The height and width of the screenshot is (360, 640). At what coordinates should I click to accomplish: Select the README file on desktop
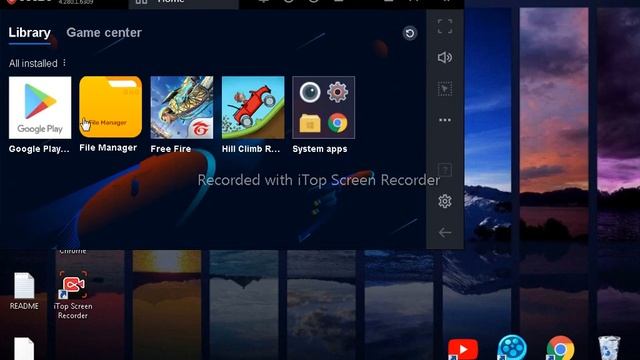[24, 291]
